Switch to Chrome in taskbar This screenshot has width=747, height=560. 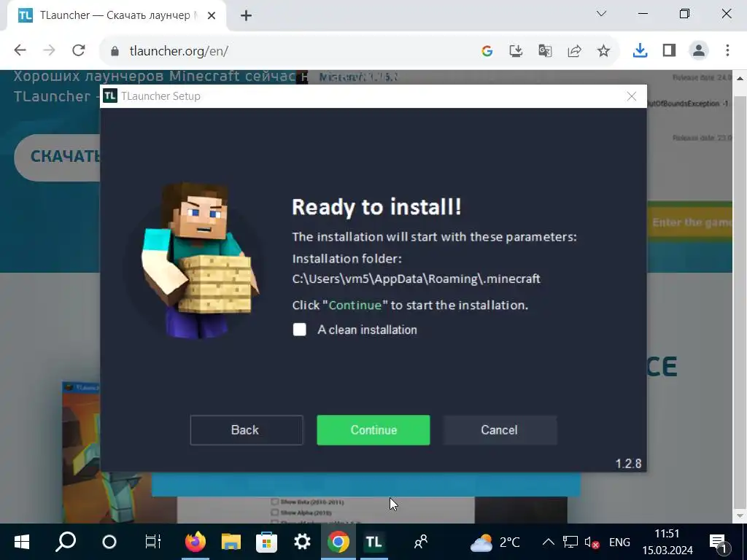click(x=338, y=542)
